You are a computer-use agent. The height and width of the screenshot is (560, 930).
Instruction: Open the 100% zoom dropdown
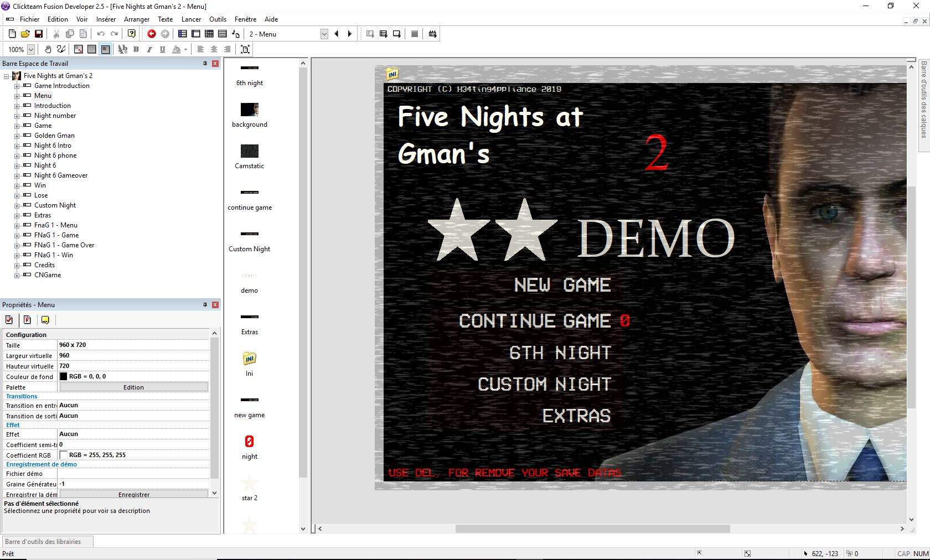tap(31, 49)
